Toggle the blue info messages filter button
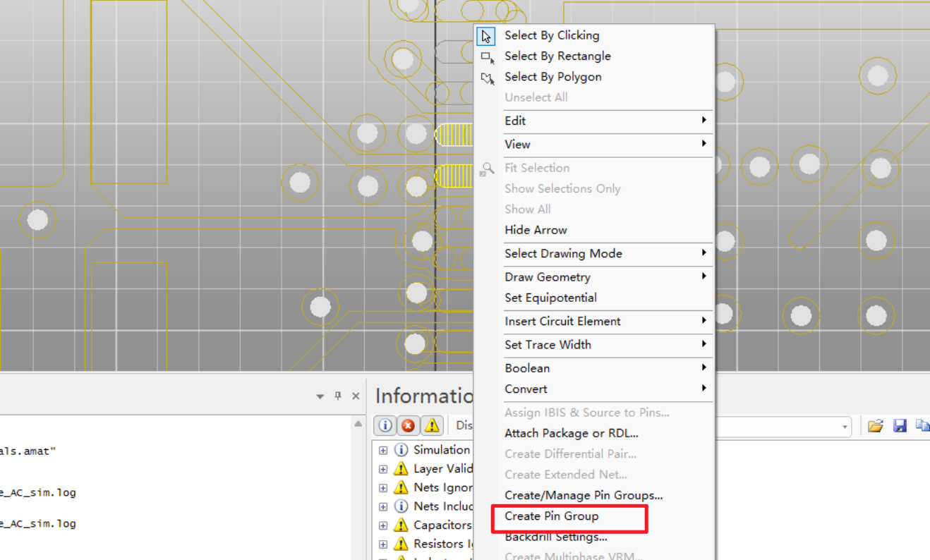Image resolution: width=930 pixels, height=560 pixels. (385, 425)
